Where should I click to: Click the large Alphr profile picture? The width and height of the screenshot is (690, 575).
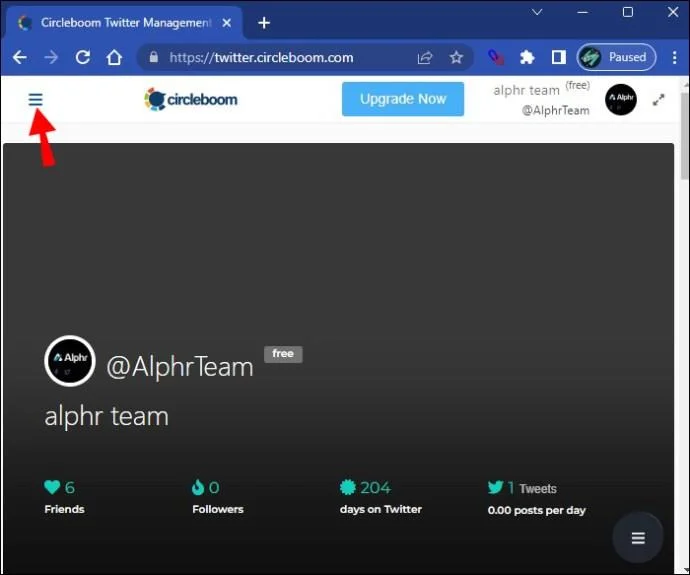[x=70, y=361]
